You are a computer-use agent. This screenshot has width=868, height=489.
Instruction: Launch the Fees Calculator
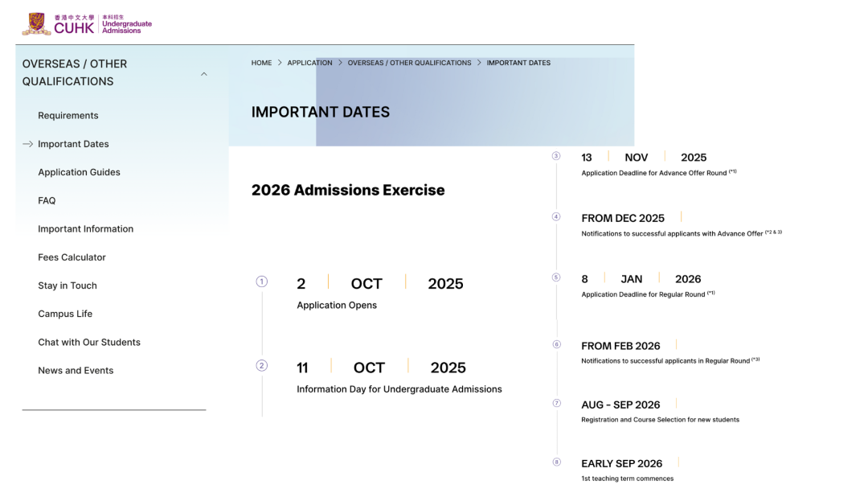click(x=72, y=257)
